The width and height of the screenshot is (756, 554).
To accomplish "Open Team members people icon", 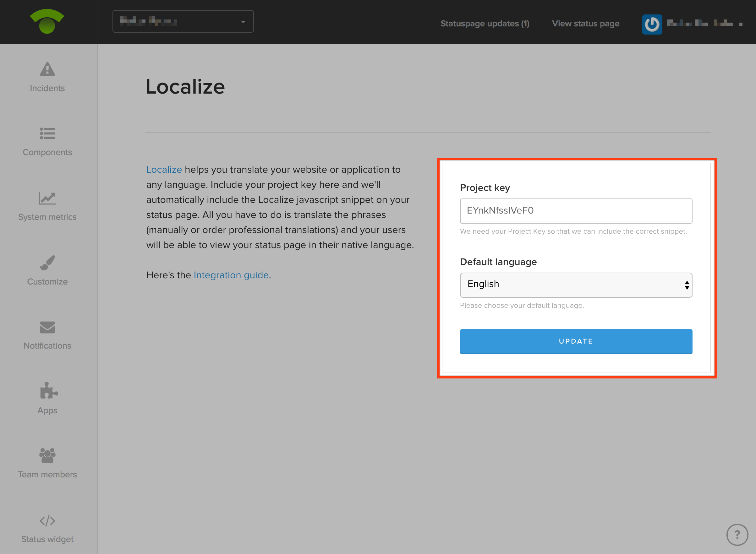I will click(47, 456).
